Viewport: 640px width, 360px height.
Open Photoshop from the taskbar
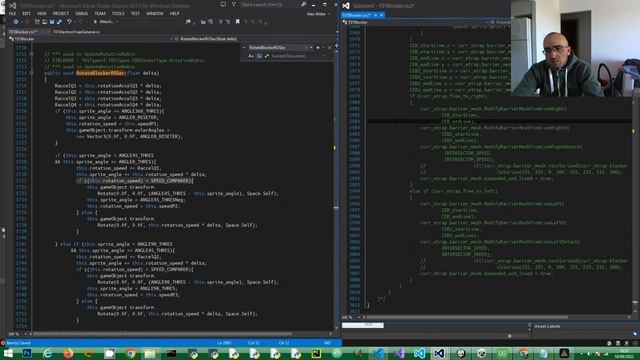(27, 353)
